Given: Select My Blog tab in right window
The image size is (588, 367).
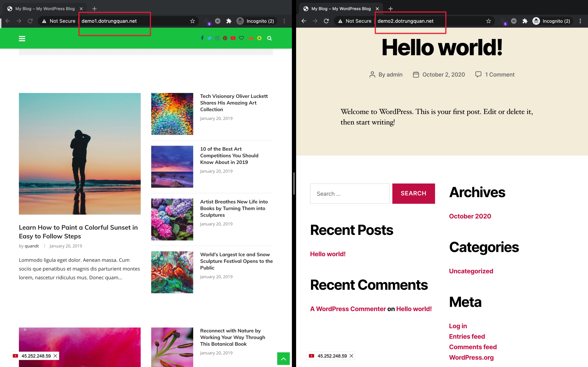Looking at the screenshot, I should (341, 9).
